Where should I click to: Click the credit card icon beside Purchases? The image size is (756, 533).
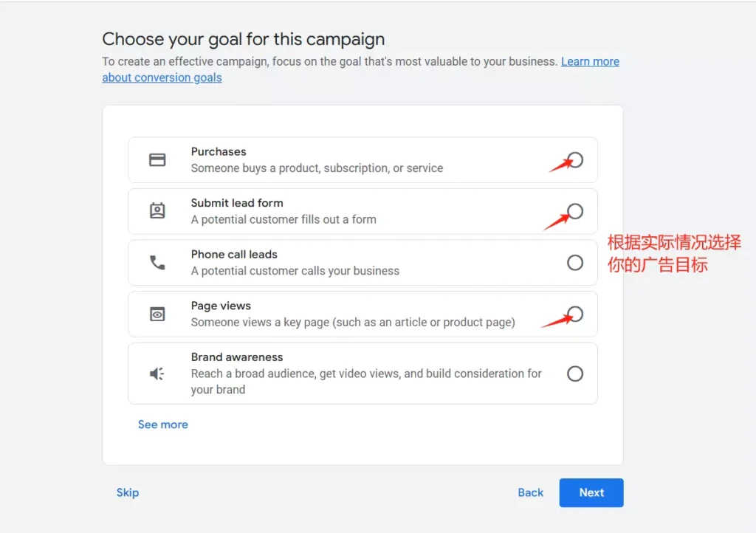(157, 159)
